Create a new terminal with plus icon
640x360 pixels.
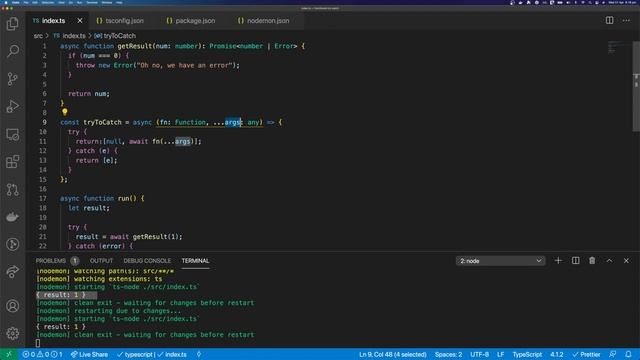(558, 260)
